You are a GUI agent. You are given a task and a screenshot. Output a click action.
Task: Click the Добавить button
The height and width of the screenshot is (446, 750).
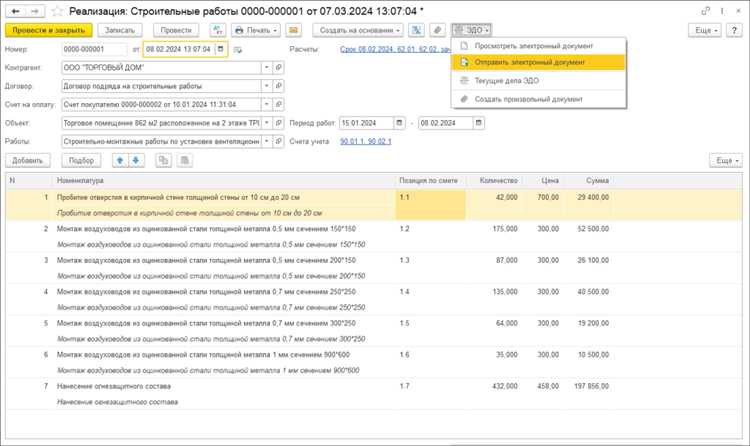pos(28,160)
